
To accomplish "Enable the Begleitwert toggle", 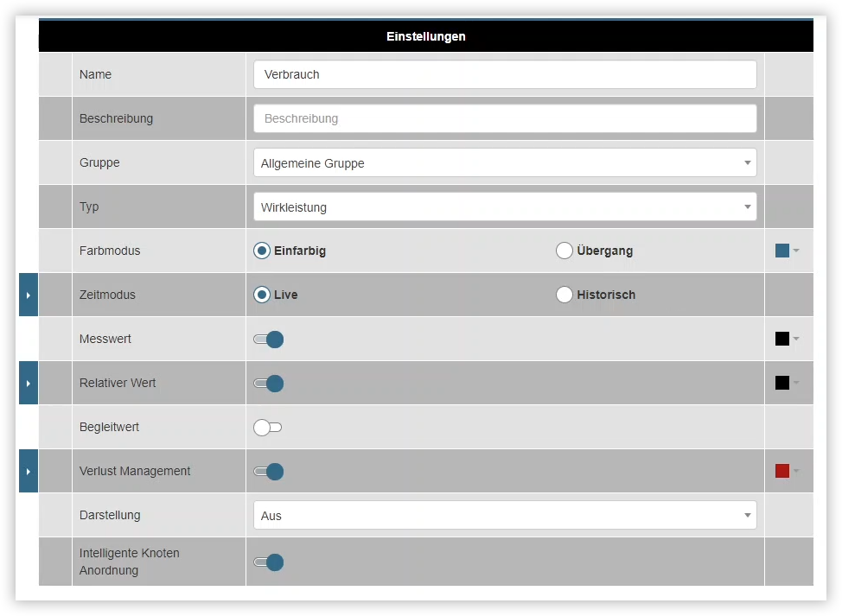I will tap(268, 427).
